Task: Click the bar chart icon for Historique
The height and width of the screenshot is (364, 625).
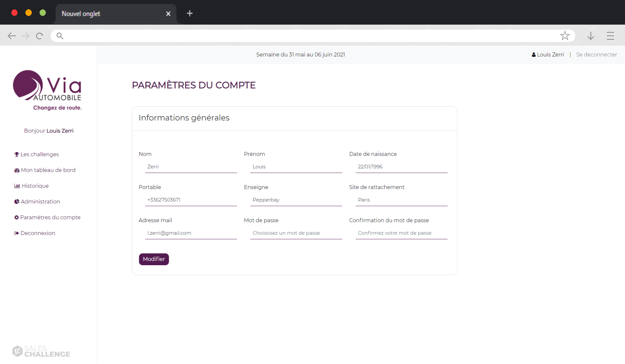Action: (17, 186)
